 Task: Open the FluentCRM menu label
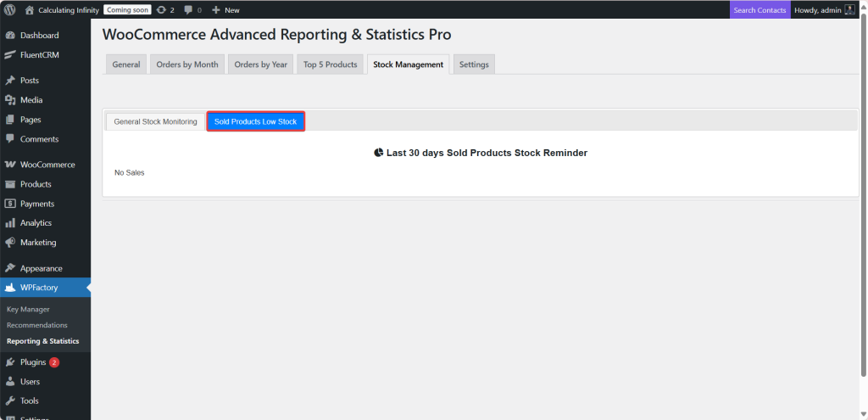[x=40, y=55]
